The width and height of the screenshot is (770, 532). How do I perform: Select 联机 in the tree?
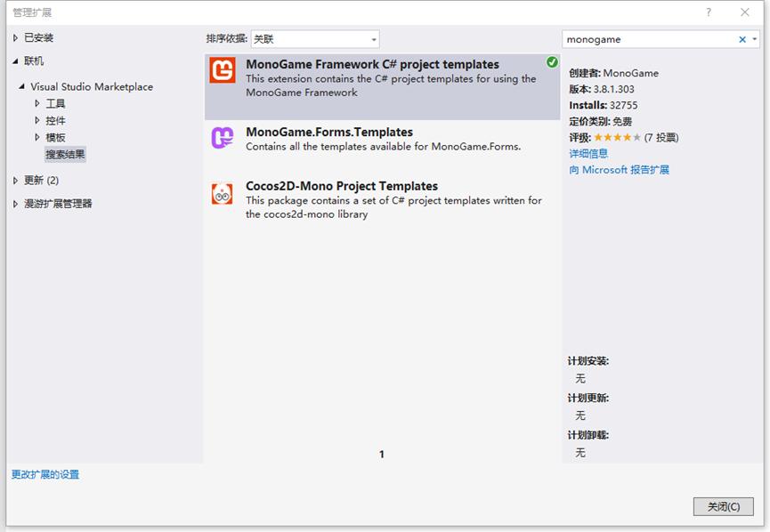click(x=34, y=60)
